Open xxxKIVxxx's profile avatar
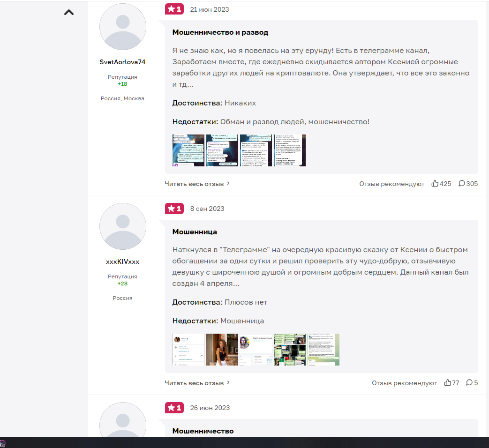Viewport: 489px width, 448px height. [123, 226]
